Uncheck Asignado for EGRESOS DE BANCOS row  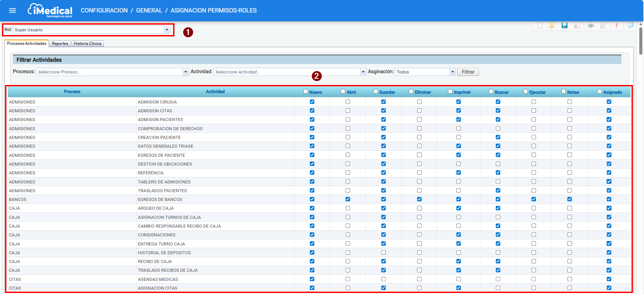609,199
